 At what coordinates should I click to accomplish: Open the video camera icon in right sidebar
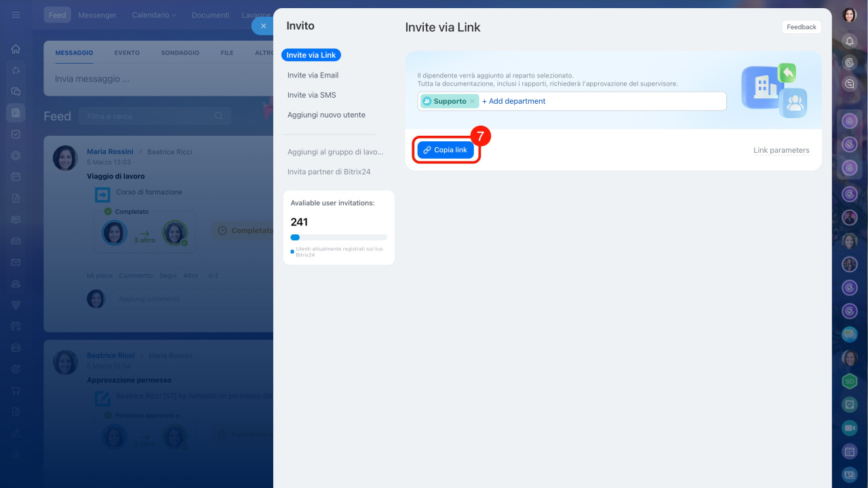(849, 428)
